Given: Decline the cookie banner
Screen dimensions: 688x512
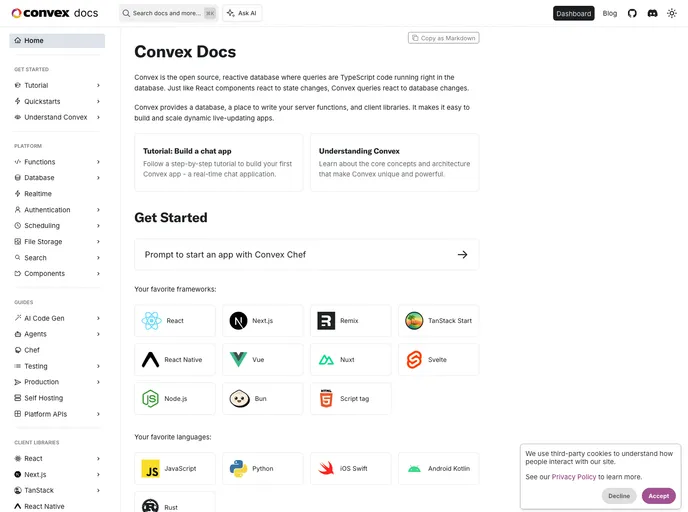Looking at the screenshot, I should (618, 496).
